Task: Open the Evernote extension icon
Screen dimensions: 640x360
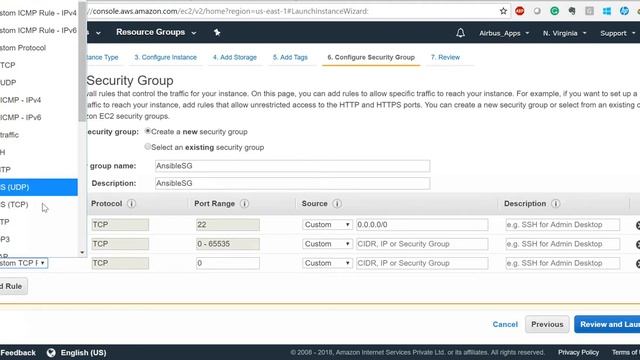Action: point(572,11)
